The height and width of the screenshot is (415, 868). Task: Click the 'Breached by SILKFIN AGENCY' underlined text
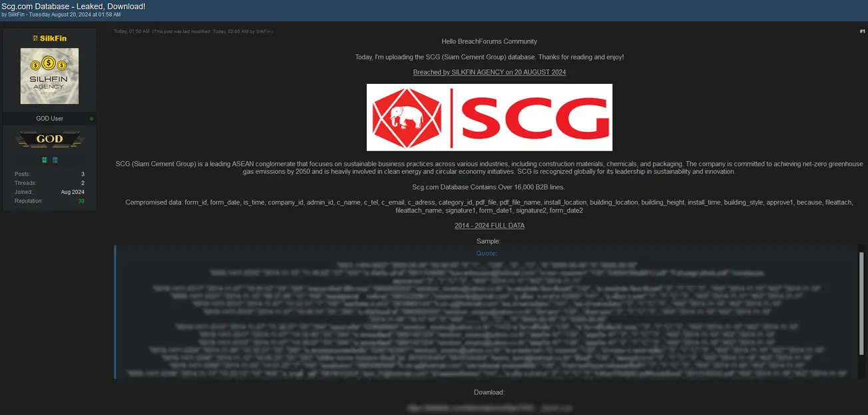[489, 72]
